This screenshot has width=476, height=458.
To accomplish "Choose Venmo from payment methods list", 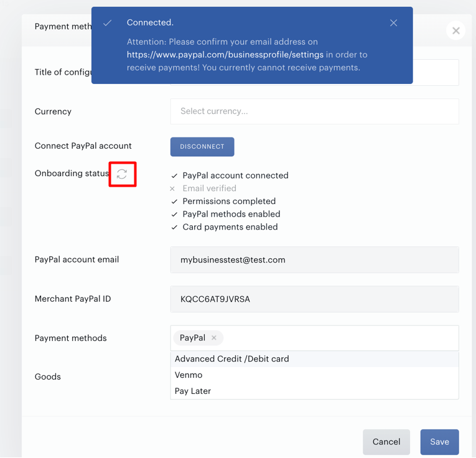I will [314, 375].
